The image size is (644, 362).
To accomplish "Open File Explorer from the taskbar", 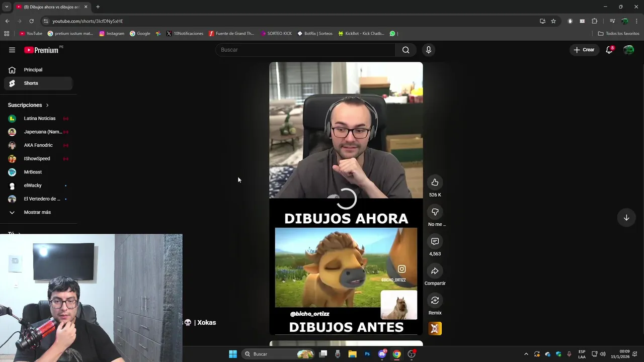I will tap(352, 354).
